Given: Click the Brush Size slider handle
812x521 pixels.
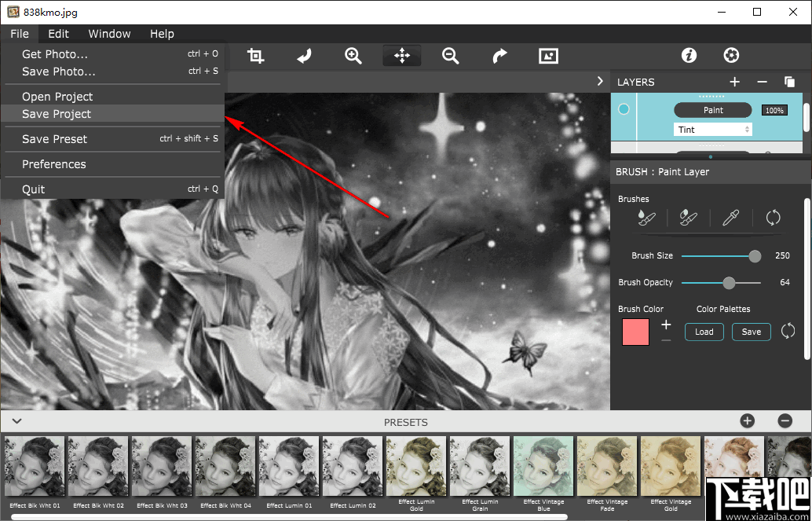Looking at the screenshot, I should (x=755, y=255).
